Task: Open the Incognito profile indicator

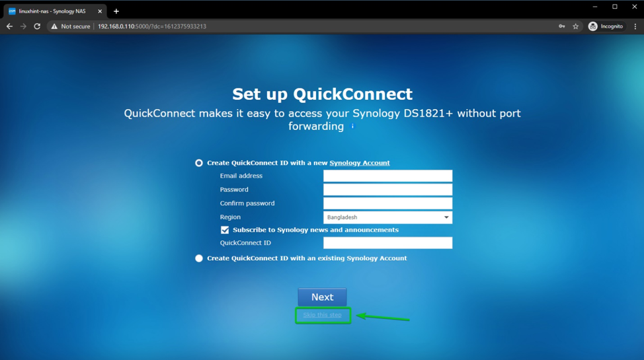Action: click(x=606, y=26)
